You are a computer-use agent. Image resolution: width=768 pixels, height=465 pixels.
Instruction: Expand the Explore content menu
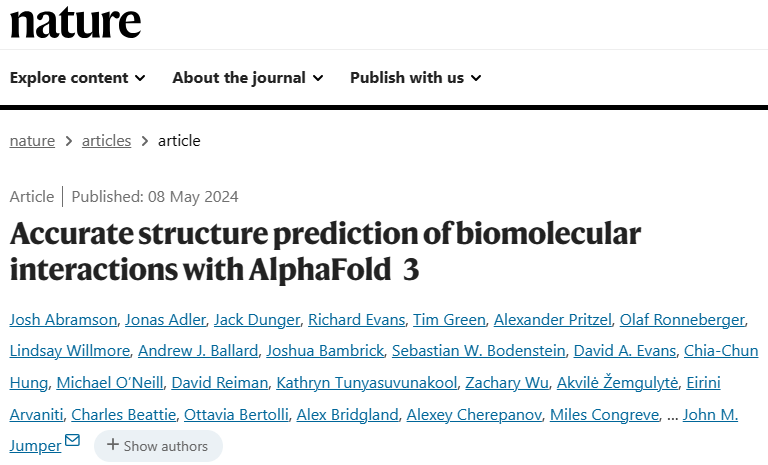[x=77, y=77]
